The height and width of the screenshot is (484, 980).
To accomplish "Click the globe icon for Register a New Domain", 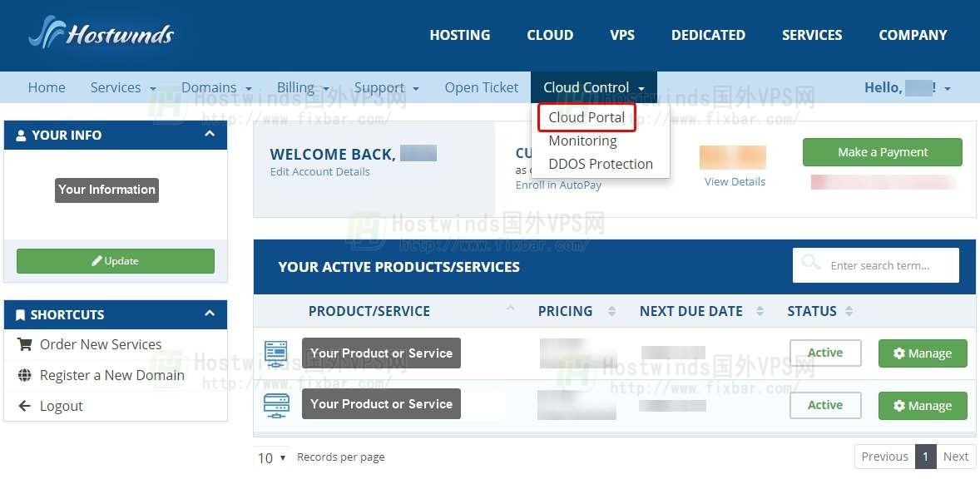I will (x=24, y=375).
